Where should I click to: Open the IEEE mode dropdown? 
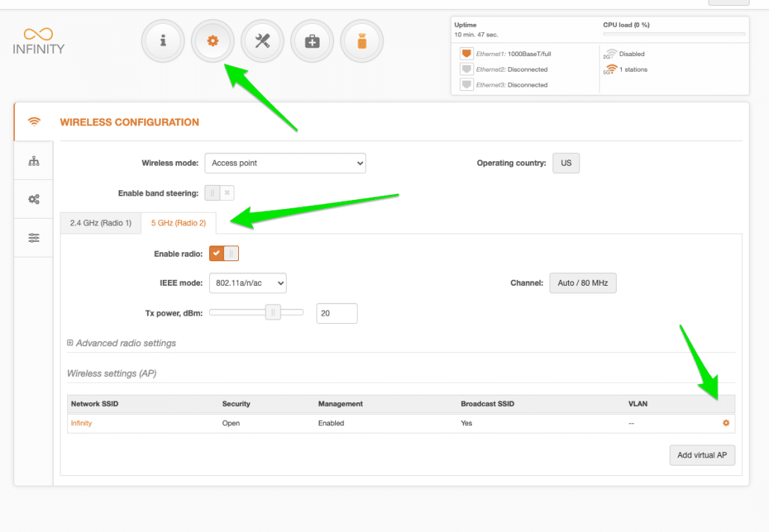coord(248,283)
